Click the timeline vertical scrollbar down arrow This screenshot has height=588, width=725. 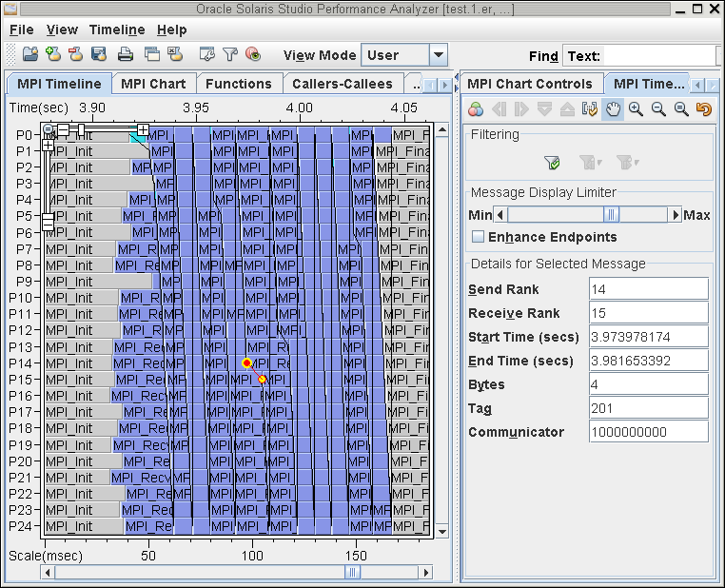[x=442, y=531]
